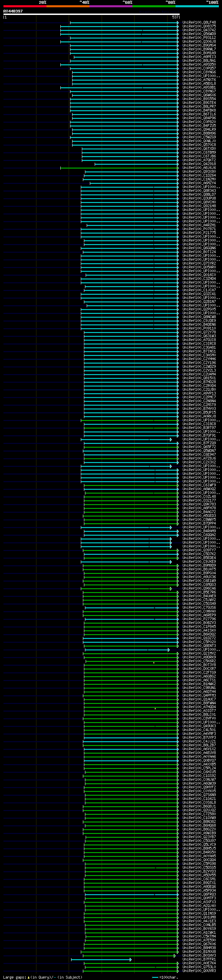Screen dimensions: 222x980
Task: Select hit label UniRef100_A7NXT6
Action: 199,80
